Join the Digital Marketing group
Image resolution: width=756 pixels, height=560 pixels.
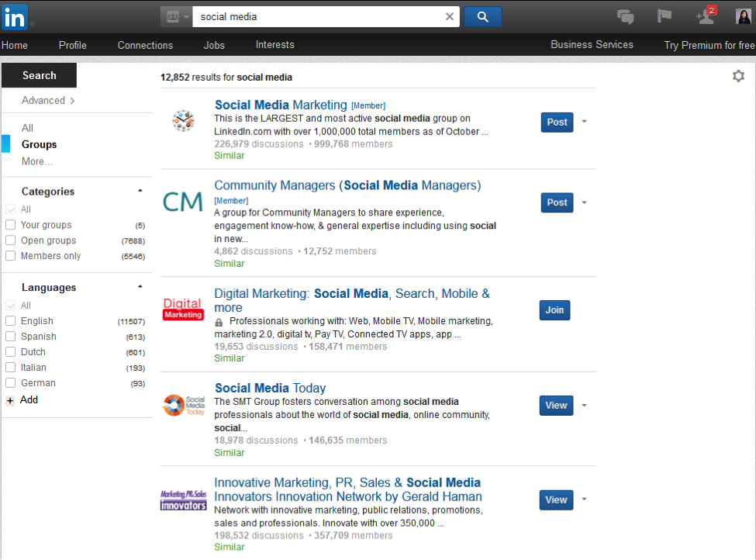554,310
